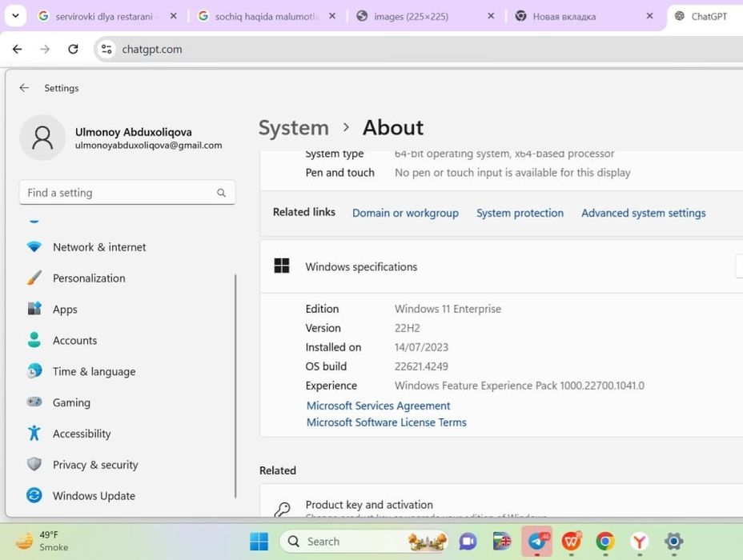743x560 pixels.
Task: Open Accessibility settings category
Action: [81, 434]
